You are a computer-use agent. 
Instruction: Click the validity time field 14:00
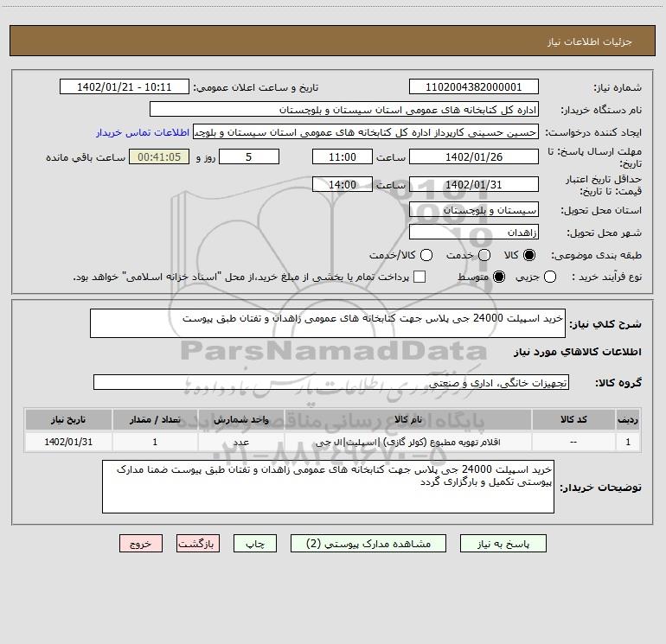[x=343, y=184]
